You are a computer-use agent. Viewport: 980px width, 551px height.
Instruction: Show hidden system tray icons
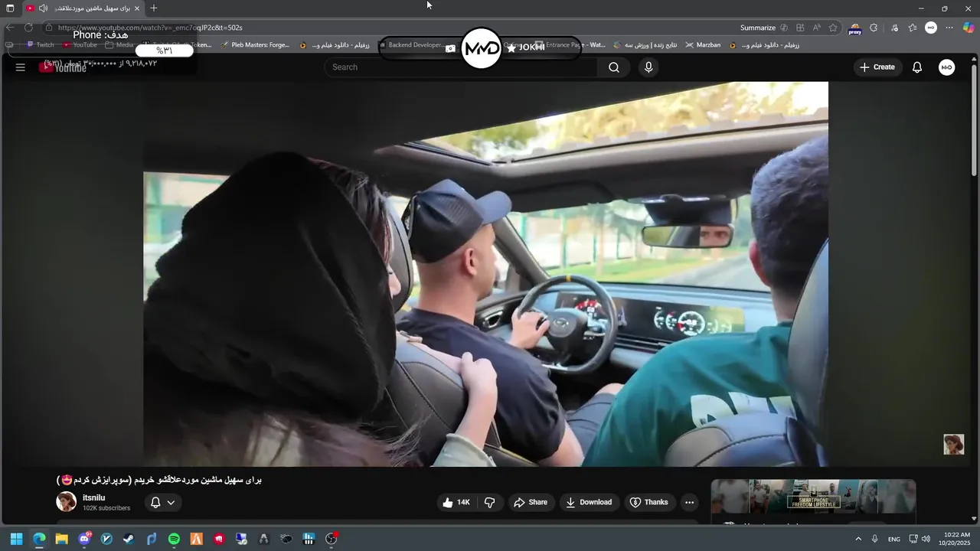858,539
